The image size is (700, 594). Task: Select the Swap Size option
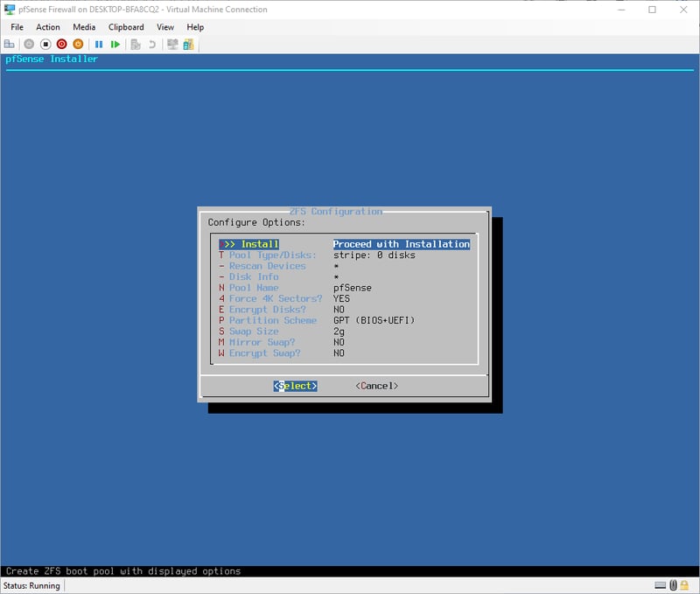pyautogui.click(x=254, y=332)
